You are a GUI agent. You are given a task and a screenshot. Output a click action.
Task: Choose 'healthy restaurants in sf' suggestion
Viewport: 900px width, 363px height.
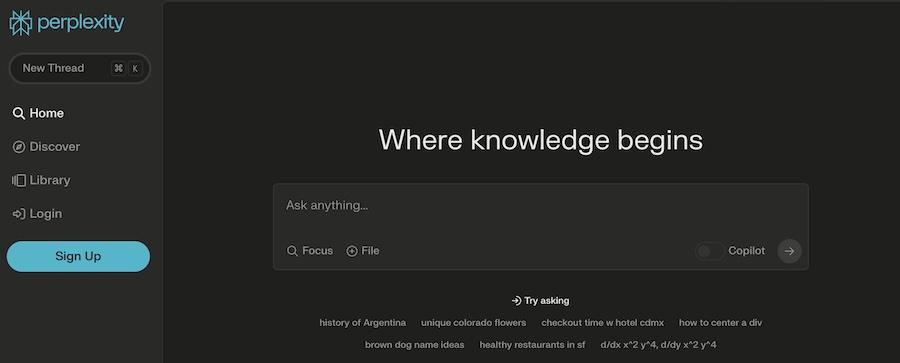pyautogui.click(x=532, y=345)
